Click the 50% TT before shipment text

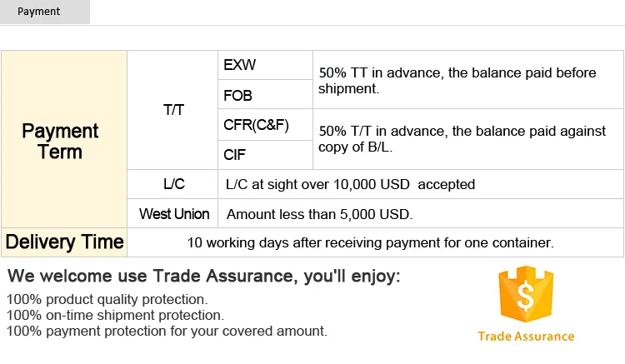(x=457, y=80)
